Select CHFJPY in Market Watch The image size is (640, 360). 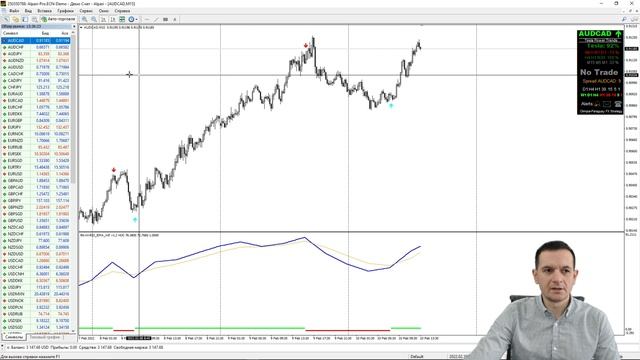tap(36, 87)
